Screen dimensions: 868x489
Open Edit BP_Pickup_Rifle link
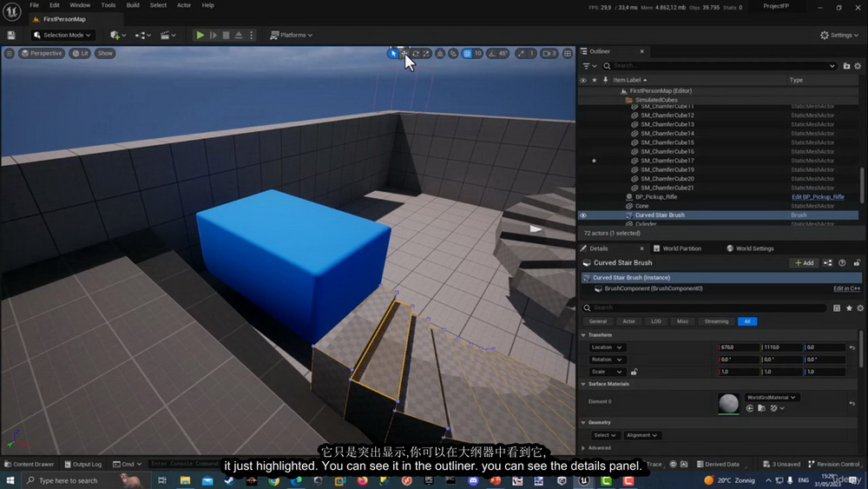click(818, 197)
